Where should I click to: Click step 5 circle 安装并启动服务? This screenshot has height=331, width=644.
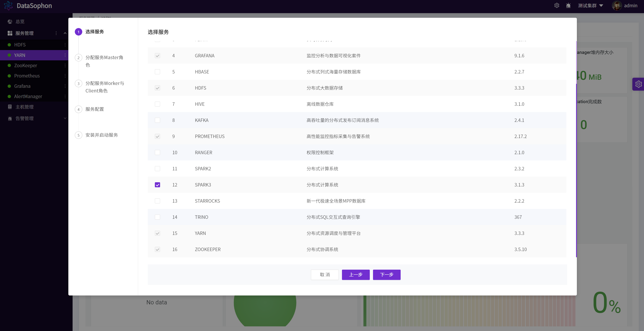pos(78,135)
